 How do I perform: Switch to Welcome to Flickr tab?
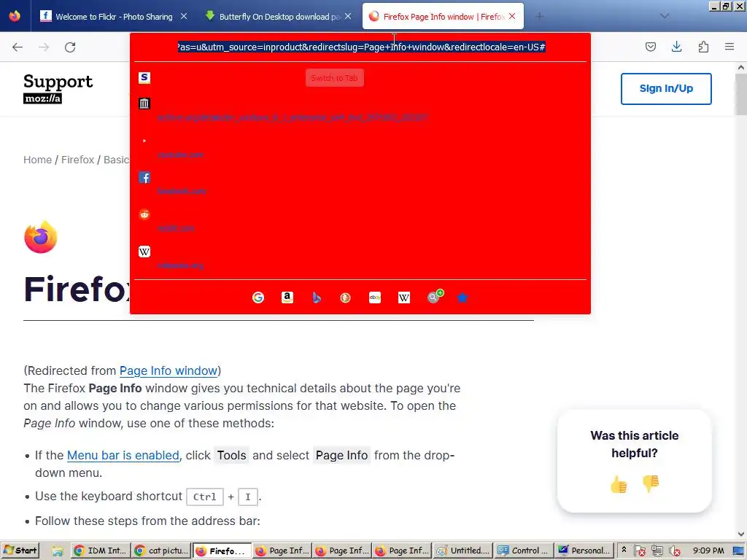click(x=114, y=16)
